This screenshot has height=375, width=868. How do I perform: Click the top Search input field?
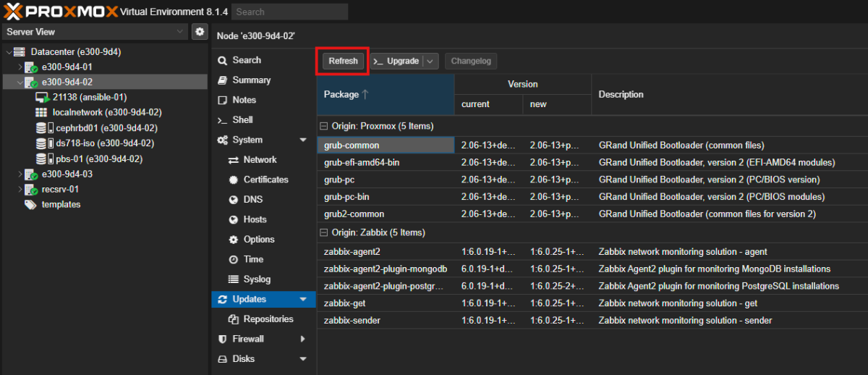[x=290, y=12]
